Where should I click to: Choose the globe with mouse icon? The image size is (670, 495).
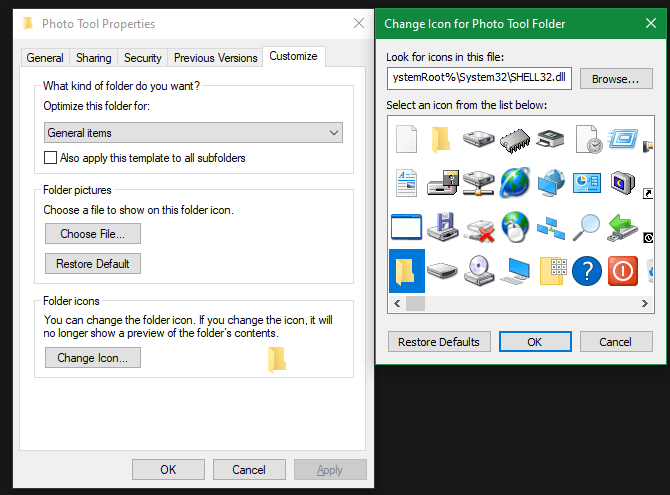point(515,226)
